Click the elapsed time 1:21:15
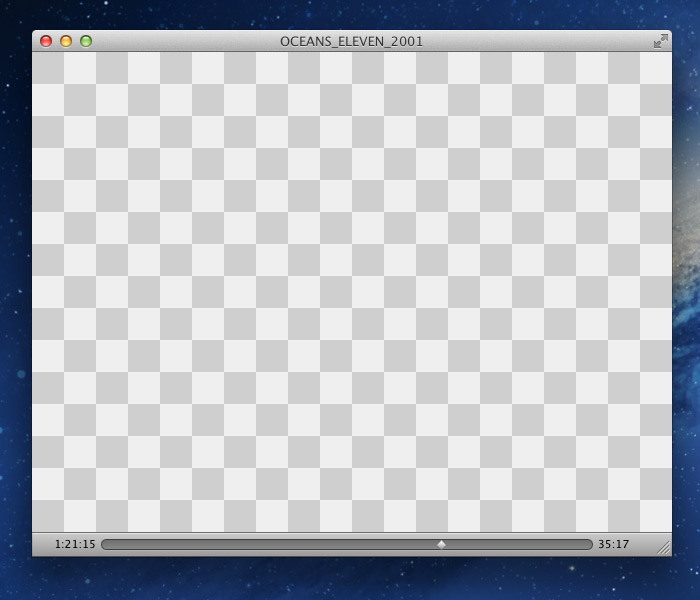The image size is (700, 600). (x=75, y=544)
